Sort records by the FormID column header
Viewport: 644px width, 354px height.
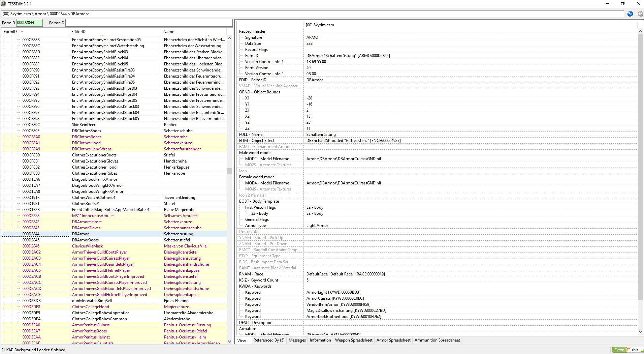click(35, 32)
